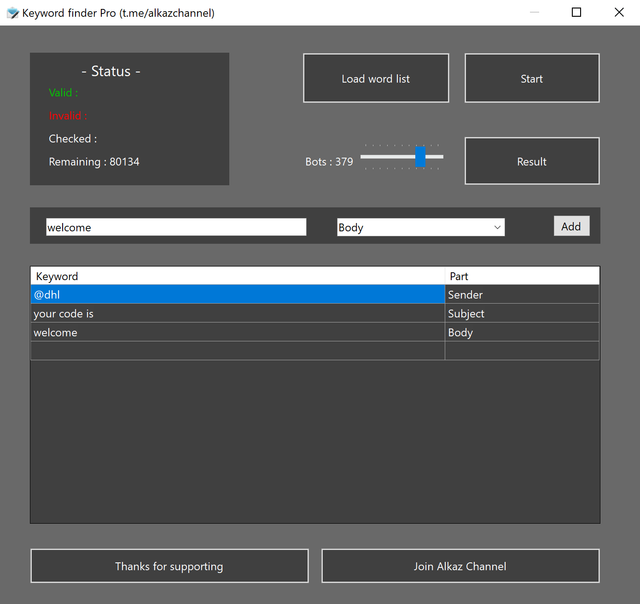This screenshot has height=604, width=640.
Task: Select the @dhl keyword row
Action: coord(237,295)
